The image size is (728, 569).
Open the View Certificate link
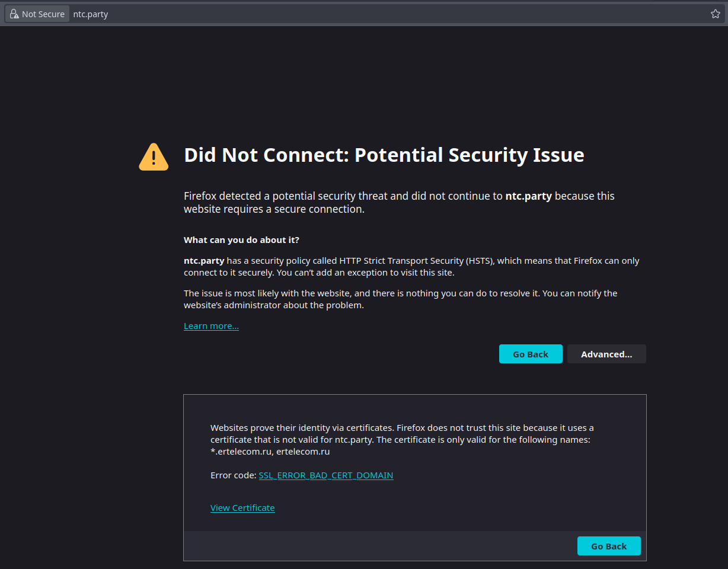pyautogui.click(x=242, y=508)
